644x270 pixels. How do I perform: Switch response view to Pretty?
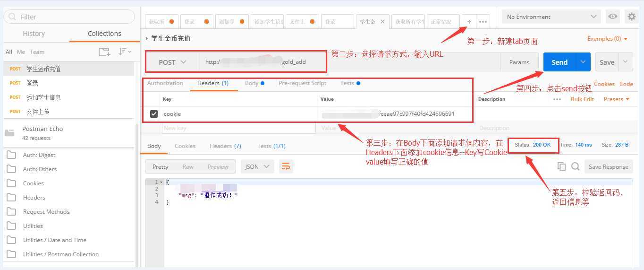click(160, 166)
